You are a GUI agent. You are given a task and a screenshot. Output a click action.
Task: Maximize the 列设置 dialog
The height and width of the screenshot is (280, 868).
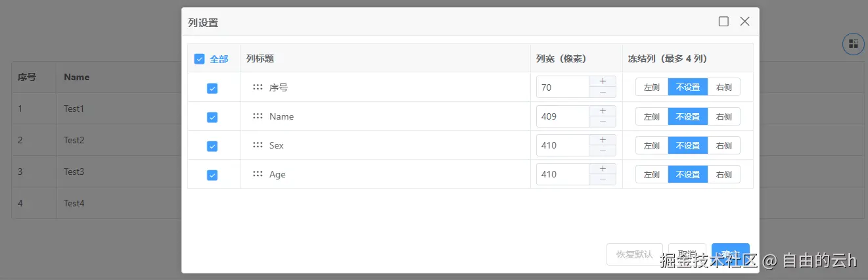point(723,22)
